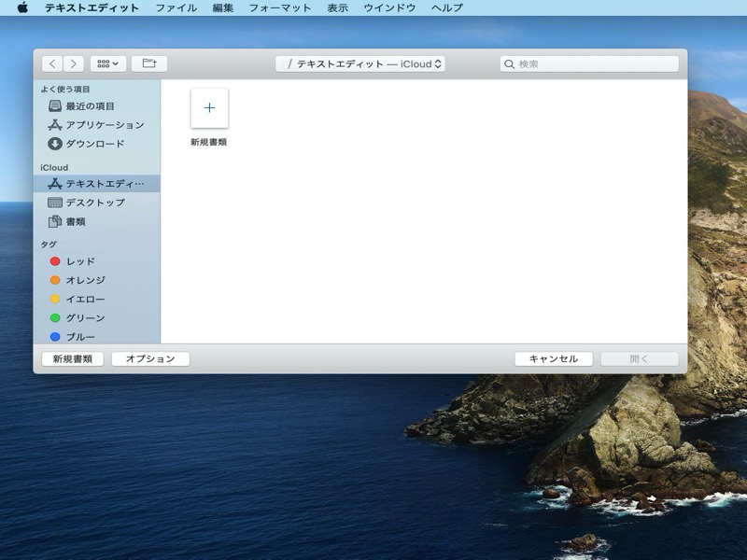Open 最近の項目 in sidebar

click(x=90, y=106)
